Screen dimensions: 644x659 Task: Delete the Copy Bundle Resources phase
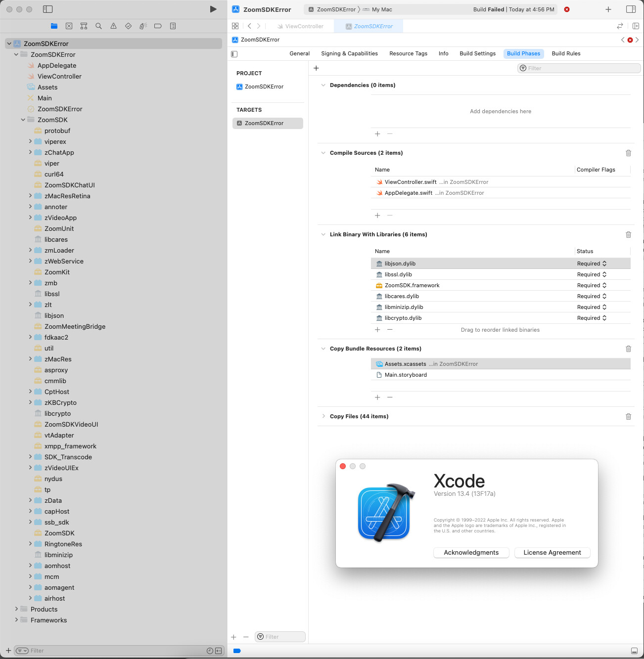[628, 349]
